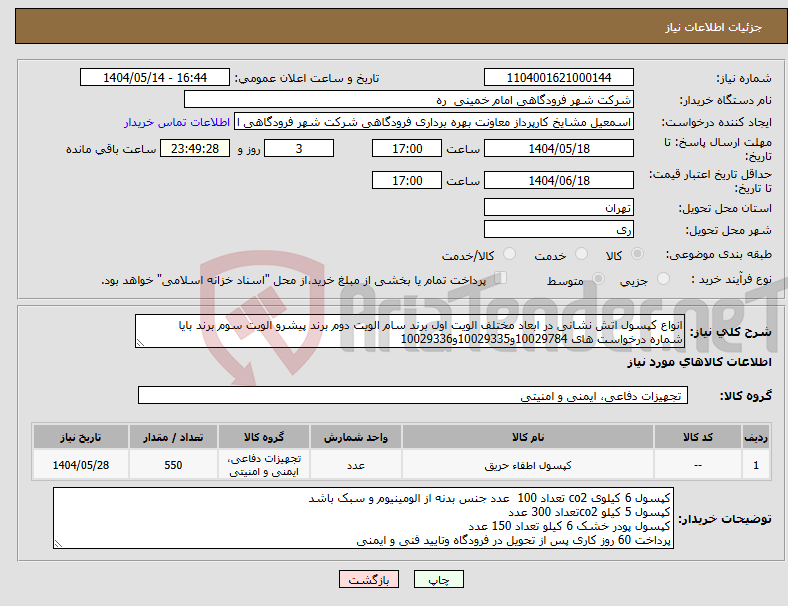Open the اطلاعات تماس خریدار link
788x606 pixels.
tap(177, 122)
